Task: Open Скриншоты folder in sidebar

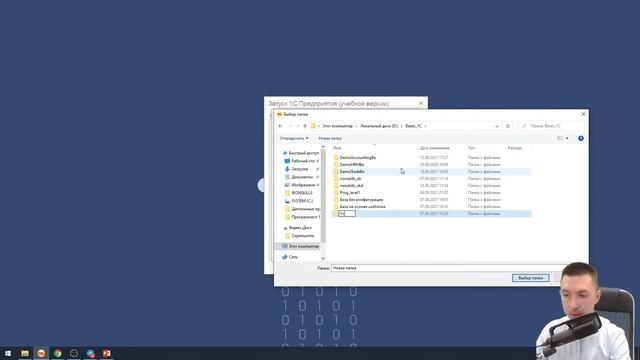Action: (x=299, y=236)
